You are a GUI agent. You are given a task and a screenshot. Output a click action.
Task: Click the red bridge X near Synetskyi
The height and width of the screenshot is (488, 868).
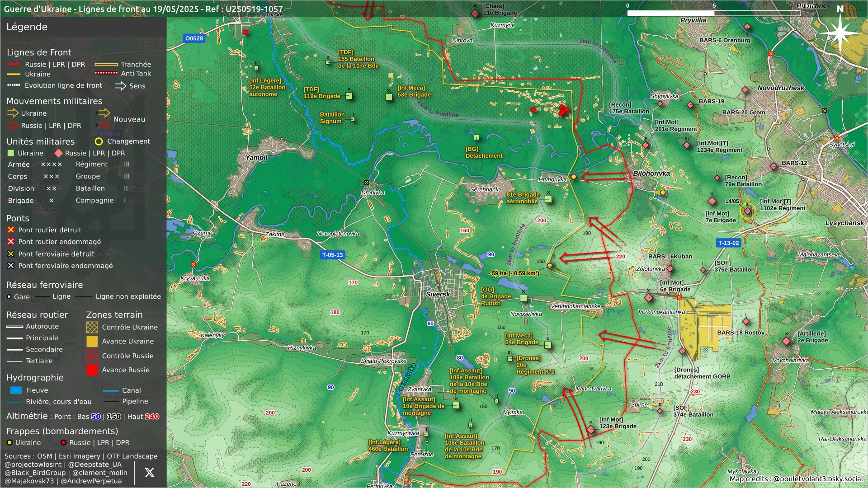[836, 138]
